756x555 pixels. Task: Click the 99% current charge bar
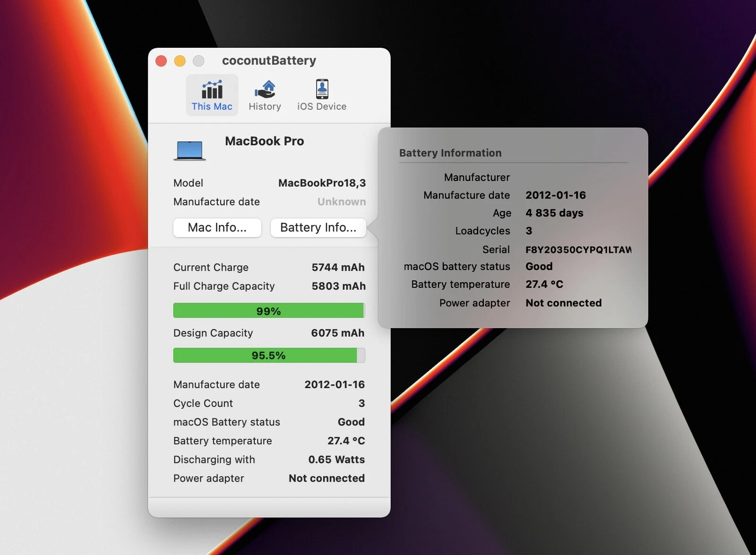[269, 311]
